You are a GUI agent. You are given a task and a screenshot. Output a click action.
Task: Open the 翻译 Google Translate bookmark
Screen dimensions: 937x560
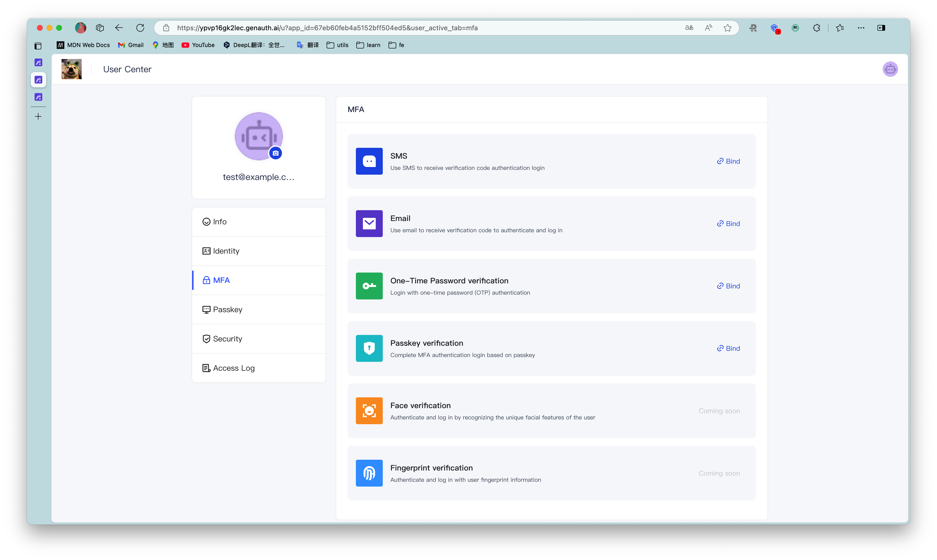click(307, 45)
